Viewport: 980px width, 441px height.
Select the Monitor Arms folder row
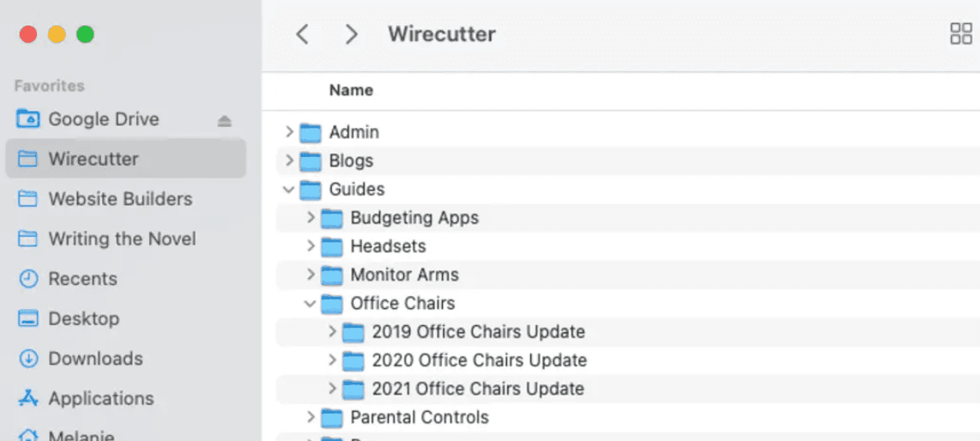click(628, 275)
